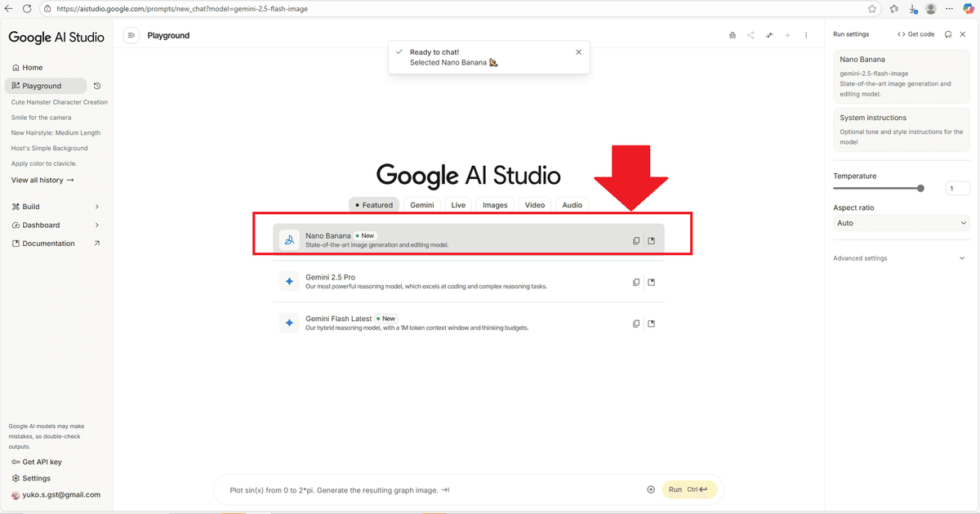980x514 pixels.
Task: Select the Gemini Flash Latest model card
Action: pyautogui.click(x=469, y=323)
